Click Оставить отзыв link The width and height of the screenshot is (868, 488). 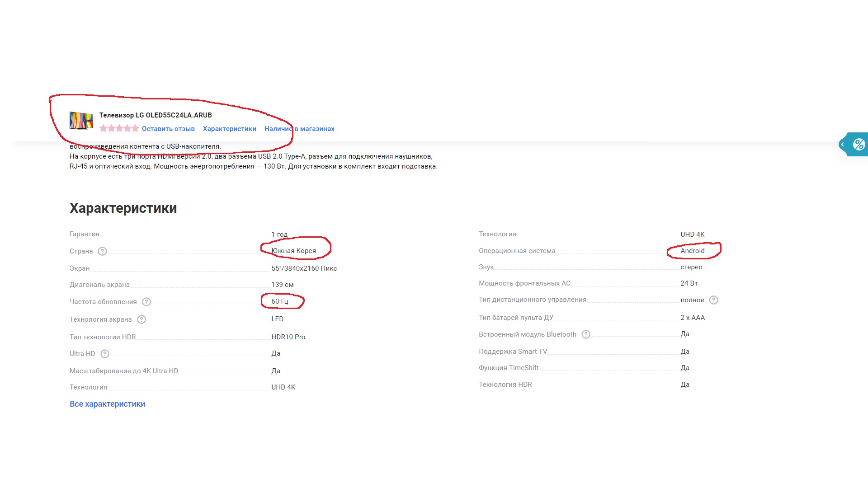(168, 129)
